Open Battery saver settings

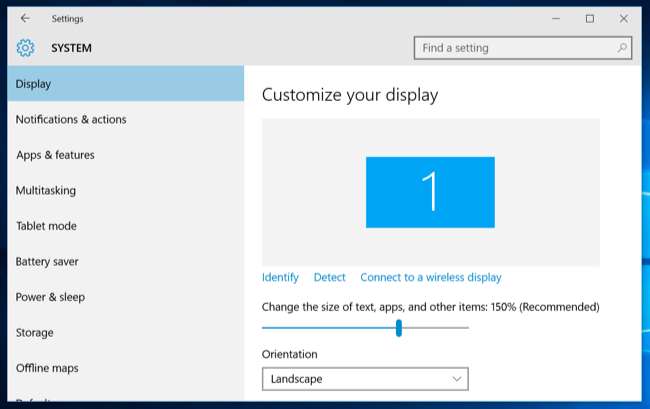click(47, 262)
